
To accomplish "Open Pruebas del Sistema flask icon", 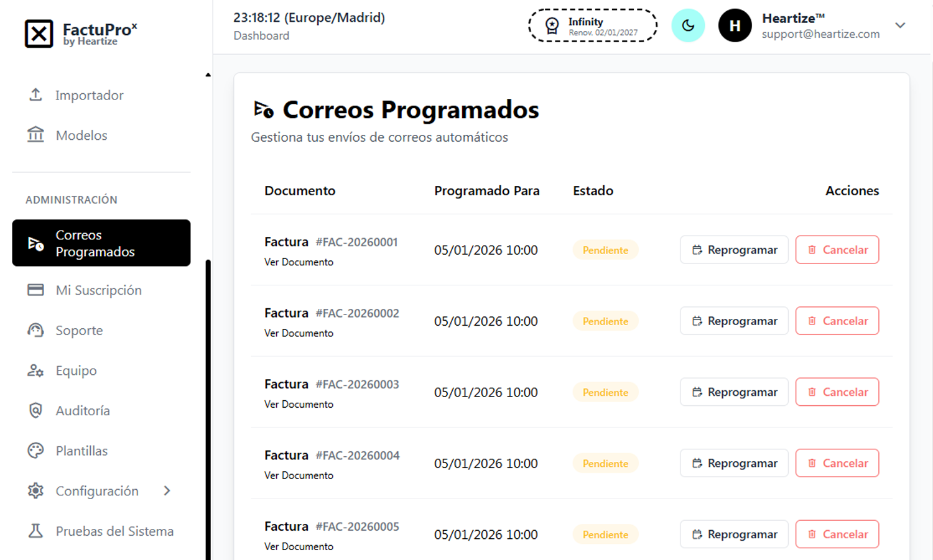I will click(36, 531).
